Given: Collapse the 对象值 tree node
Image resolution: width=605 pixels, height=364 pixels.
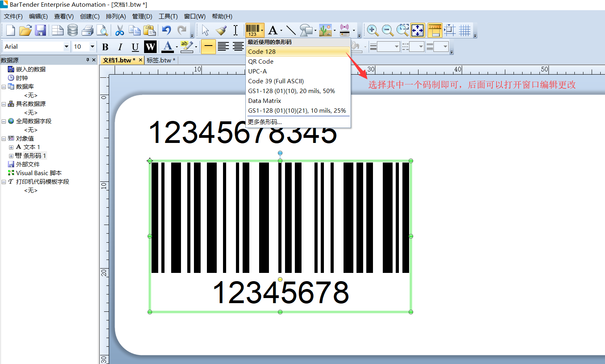Looking at the screenshot, I should tap(4, 139).
